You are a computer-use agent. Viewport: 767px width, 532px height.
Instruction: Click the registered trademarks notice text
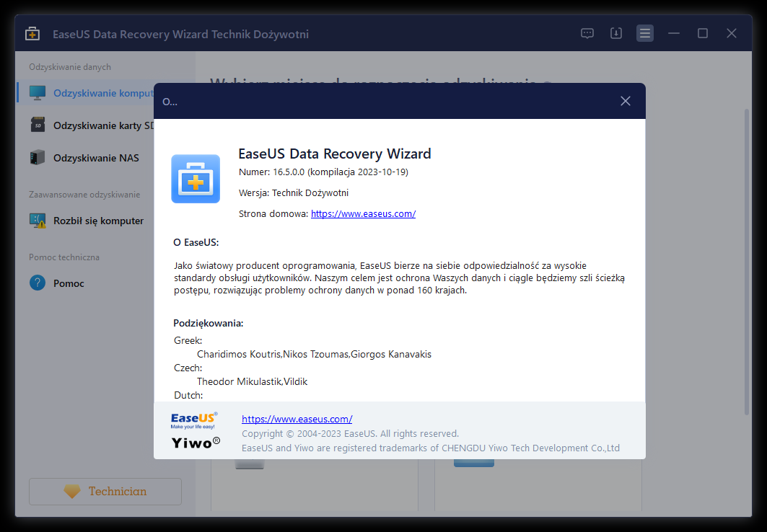pos(431,448)
